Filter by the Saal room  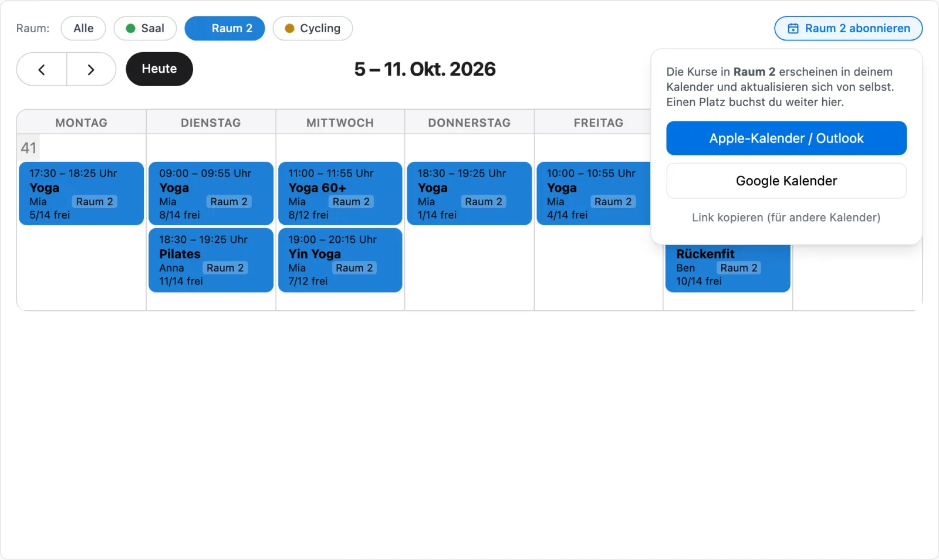[145, 28]
